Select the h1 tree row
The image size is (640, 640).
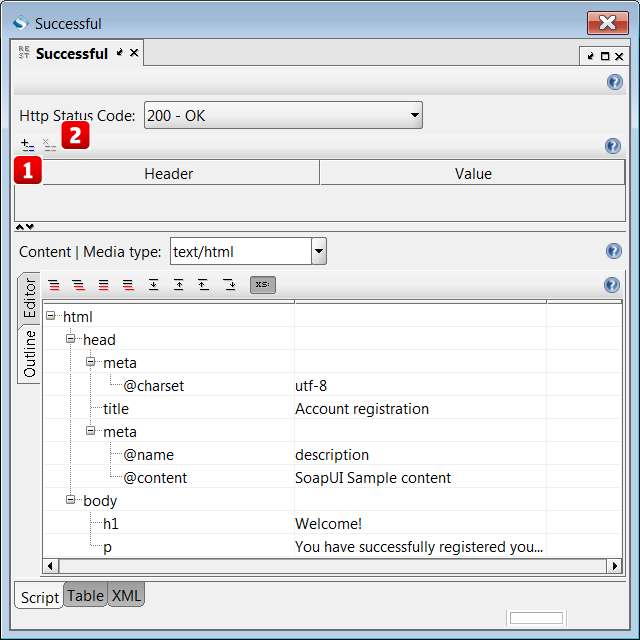click(110, 524)
